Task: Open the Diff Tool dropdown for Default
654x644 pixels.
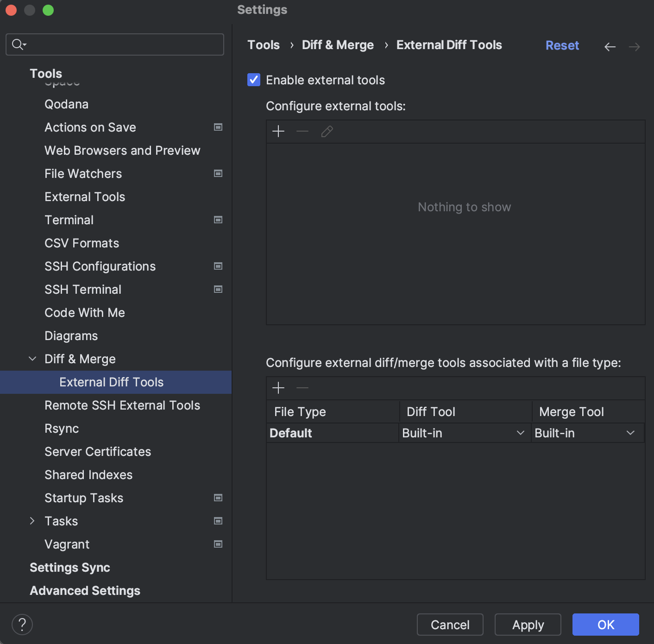Action: [521, 433]
